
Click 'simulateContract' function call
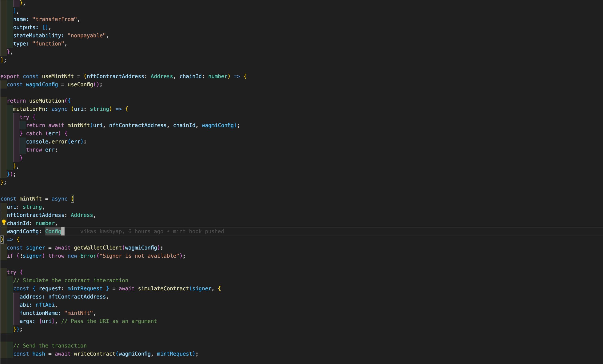point(163,288)
